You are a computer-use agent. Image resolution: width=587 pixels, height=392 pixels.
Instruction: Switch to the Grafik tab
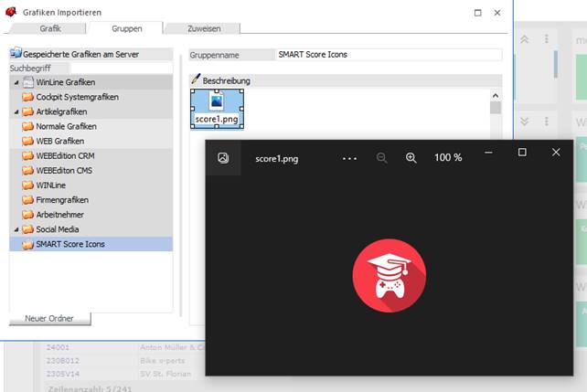pyautogui.click(x=50, y=28)
